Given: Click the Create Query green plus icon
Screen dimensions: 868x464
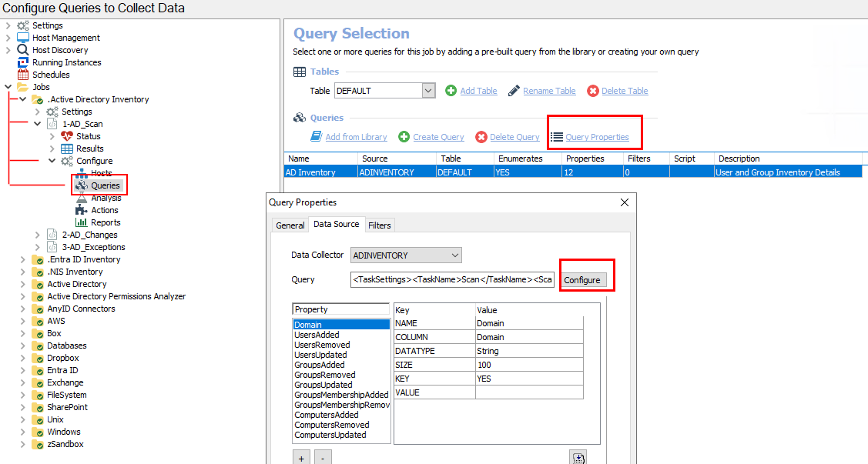Looking at the screenshot, I should pyautogui.click(x=404, y=137).
